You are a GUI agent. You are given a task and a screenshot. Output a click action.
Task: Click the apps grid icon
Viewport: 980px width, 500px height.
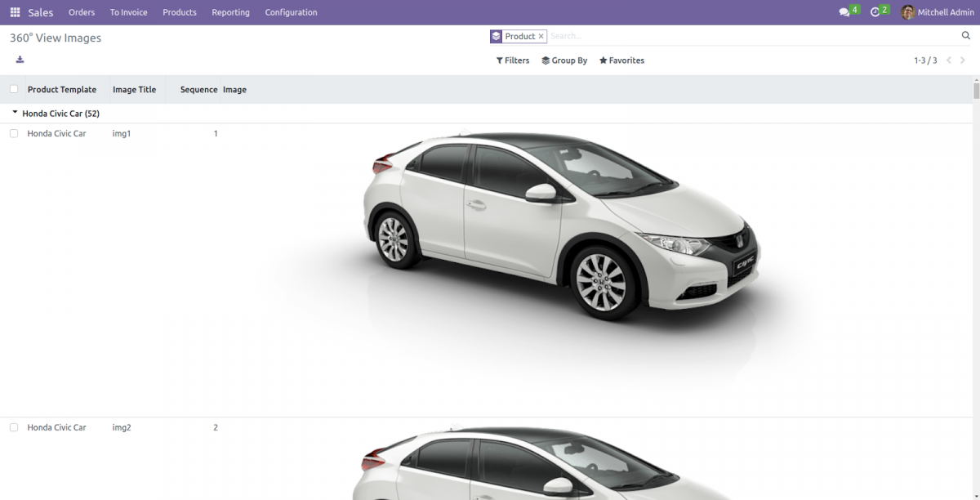tap(14, 11)
